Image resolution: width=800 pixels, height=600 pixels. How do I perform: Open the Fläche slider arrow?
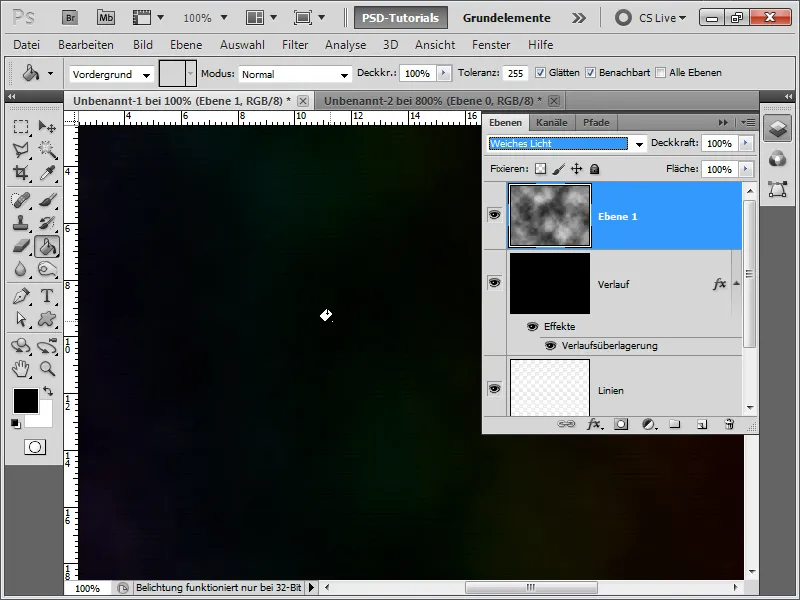click(x=745, y=169)
